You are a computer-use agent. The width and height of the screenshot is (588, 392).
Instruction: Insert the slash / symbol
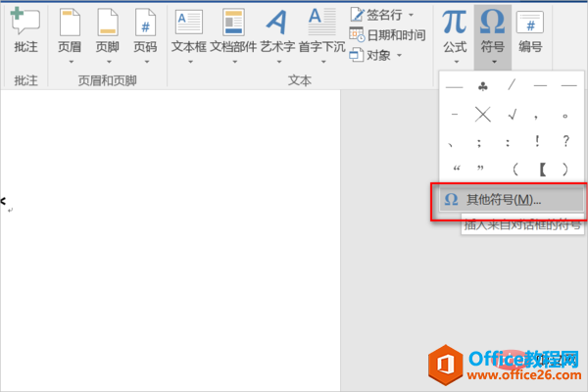512,85
